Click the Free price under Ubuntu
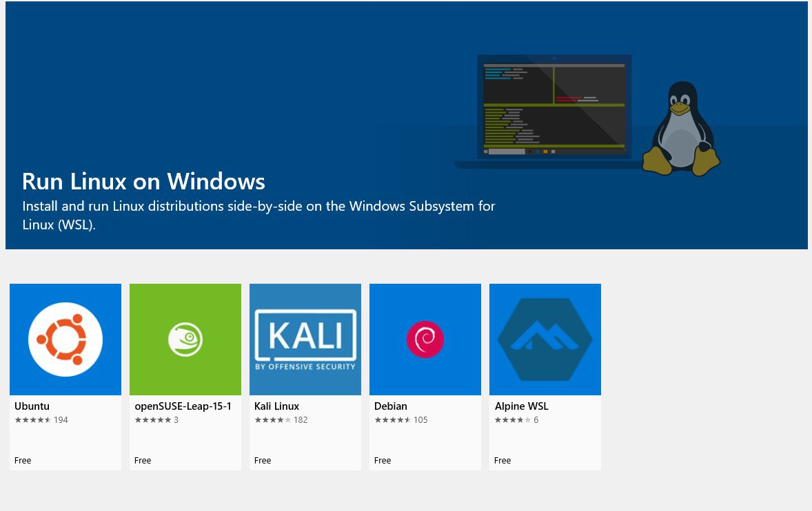 tap(23, 460)
